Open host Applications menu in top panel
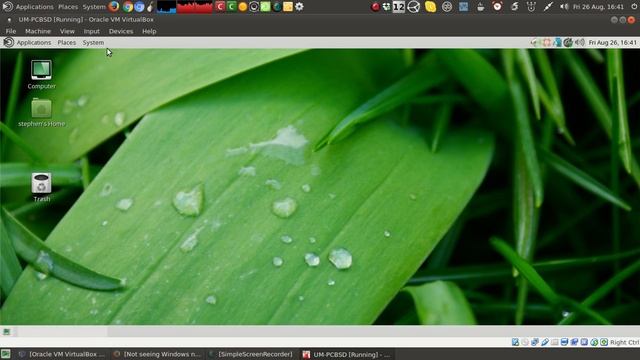The height and width of the screenshot is (360, 640). click(34, 7)
